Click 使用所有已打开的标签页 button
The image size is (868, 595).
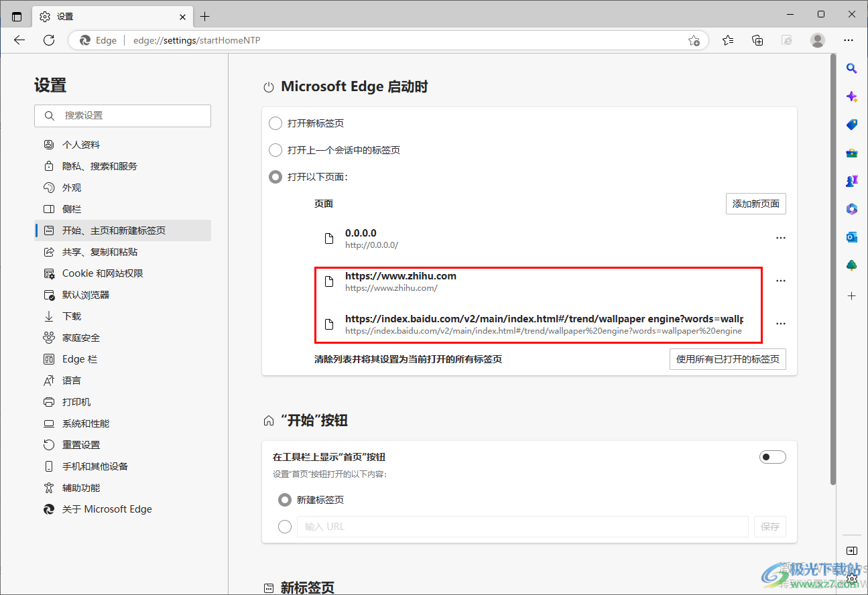click(727, 359)
